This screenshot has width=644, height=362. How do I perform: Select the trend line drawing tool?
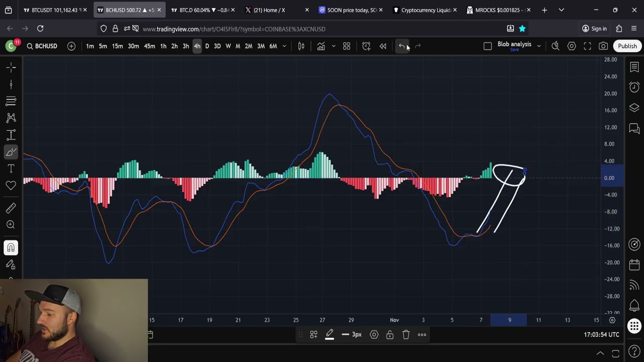coord(11,84)
